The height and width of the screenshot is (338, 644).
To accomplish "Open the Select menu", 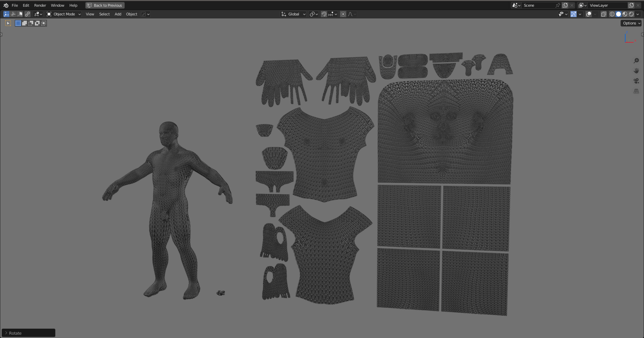I will [104, 14].
